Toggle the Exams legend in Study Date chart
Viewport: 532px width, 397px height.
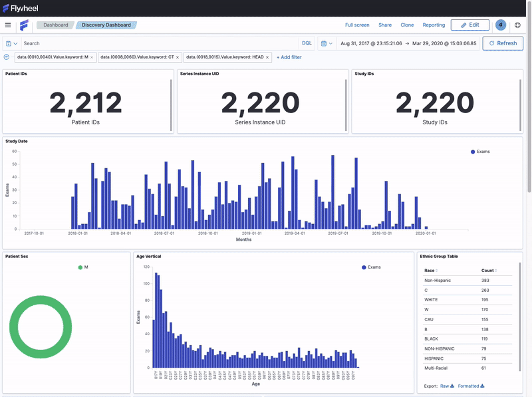point(480,152)
